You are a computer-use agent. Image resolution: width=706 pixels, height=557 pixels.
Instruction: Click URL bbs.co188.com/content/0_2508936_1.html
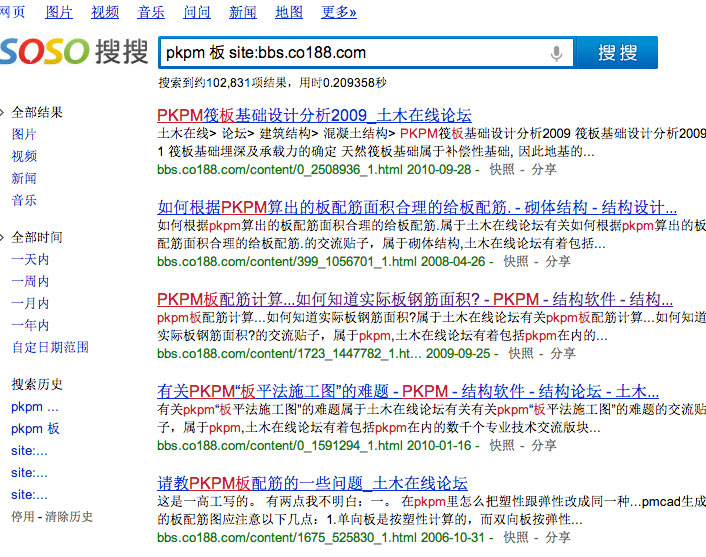pos(280,170)
